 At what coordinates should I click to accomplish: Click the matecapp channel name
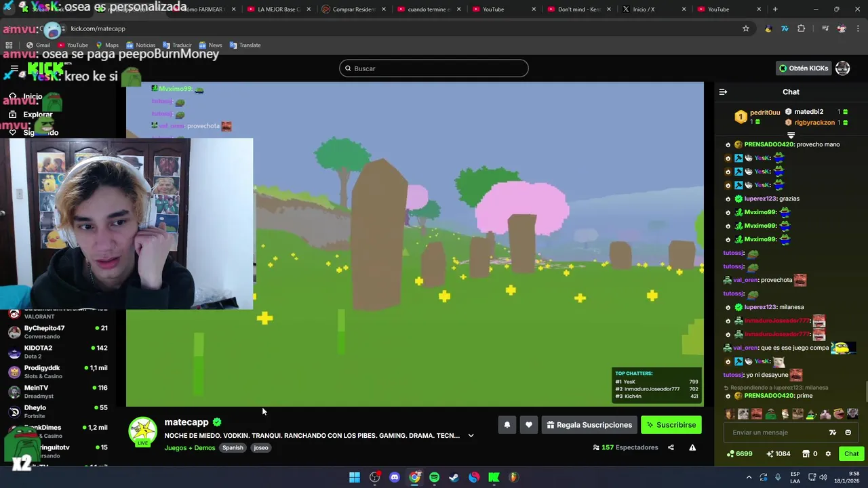[186, 422]
